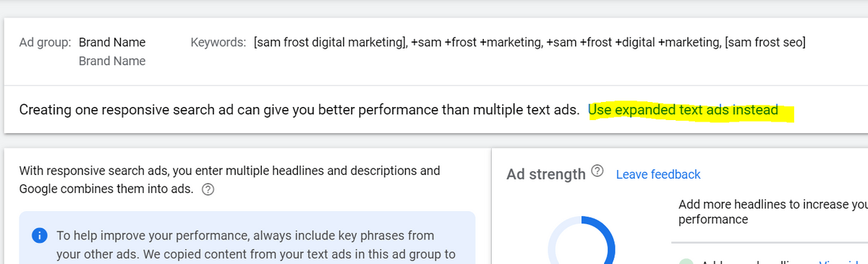Click help icon beside 'Google combines them into ads'
Image resolution: width=868 pixels, height=264 pixels.
tap(208, 191)
